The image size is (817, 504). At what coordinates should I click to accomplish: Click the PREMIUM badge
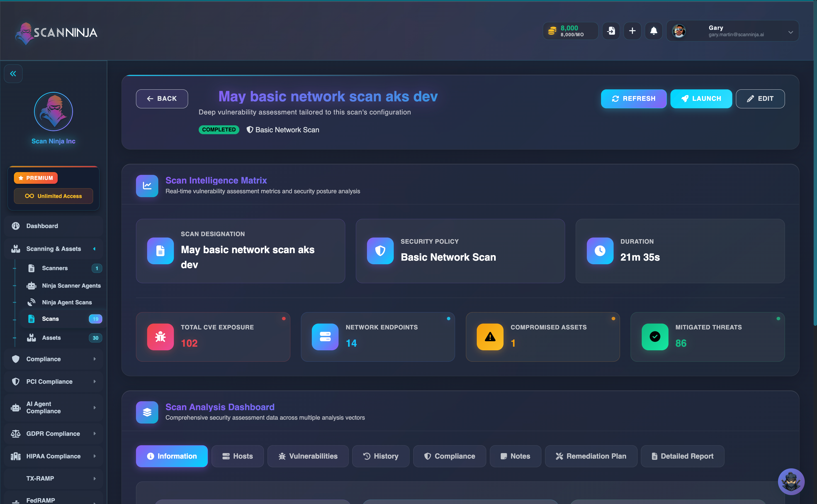click(36, 178)
